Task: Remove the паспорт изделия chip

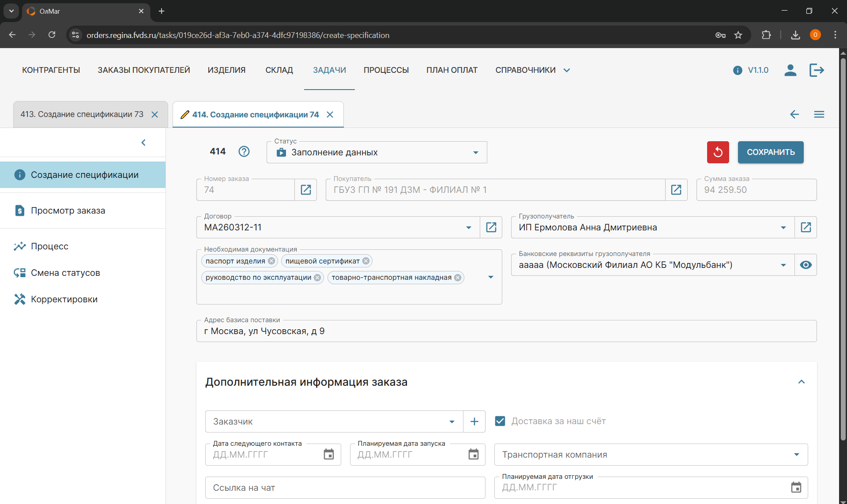Action: [271, 261]
